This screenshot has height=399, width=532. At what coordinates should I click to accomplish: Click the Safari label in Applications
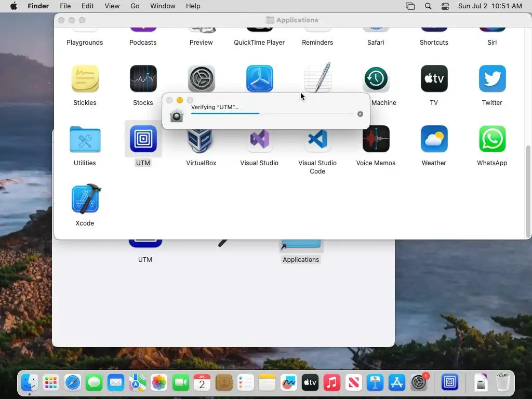(376, 43)
